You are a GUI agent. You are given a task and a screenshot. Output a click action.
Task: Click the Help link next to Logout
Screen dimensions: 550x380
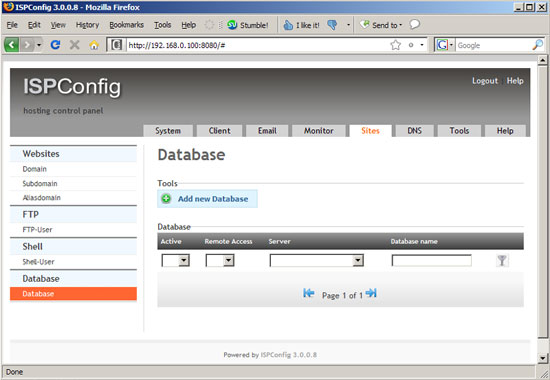point(515,81)
